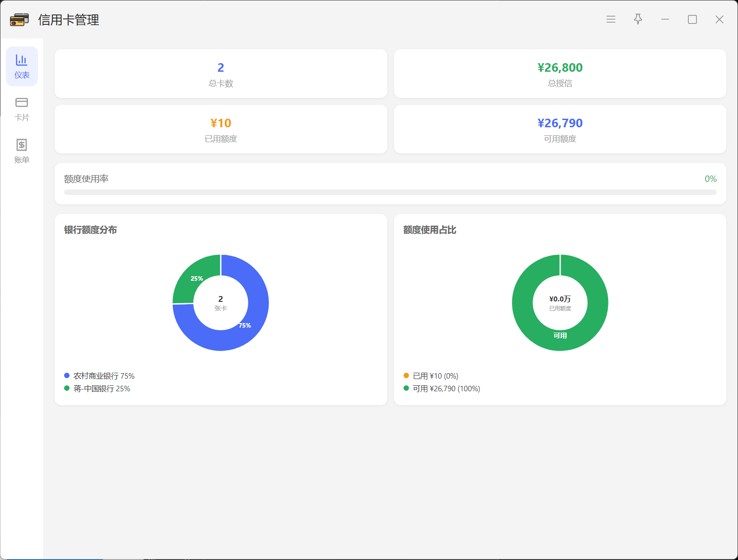Click the 已用额度 ¥10 card

(x=221, y=129)
